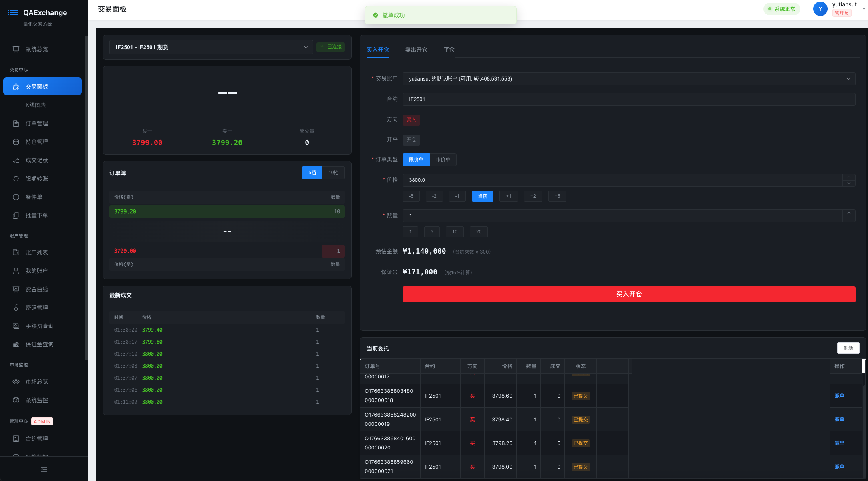The width and height of the screenshot is (868, 481).
Task: Increment price using the up stepper arrow
Action: click(x=849, y=177)
